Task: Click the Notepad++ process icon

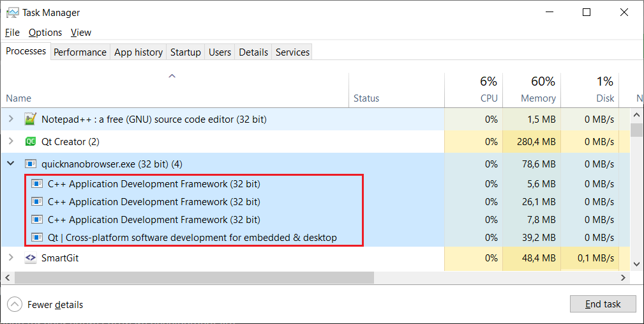Action: (30, 119)
